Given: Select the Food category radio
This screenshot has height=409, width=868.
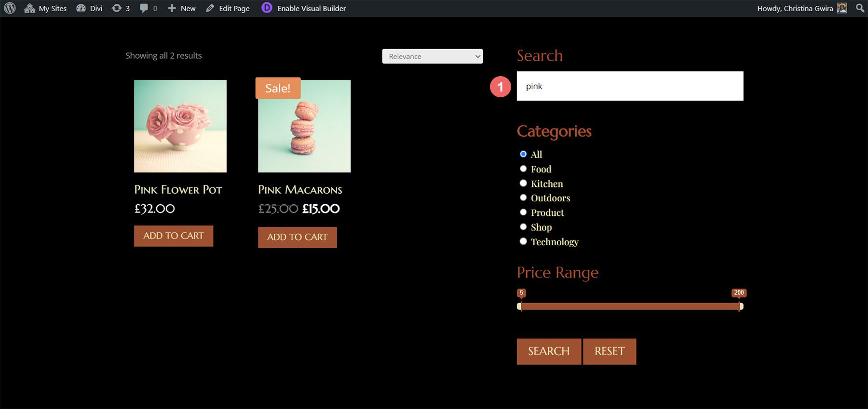Looking at the screenshot, I should click(x=523, y=169).
